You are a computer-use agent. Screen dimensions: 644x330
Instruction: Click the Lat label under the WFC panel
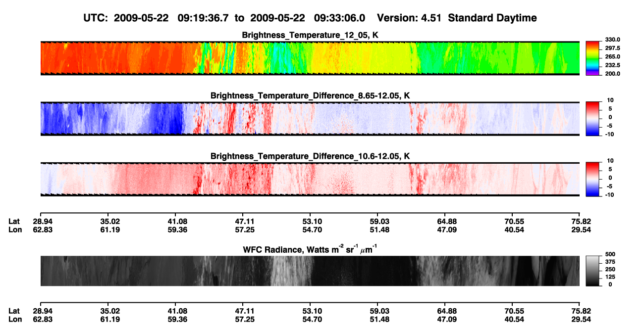14,311
